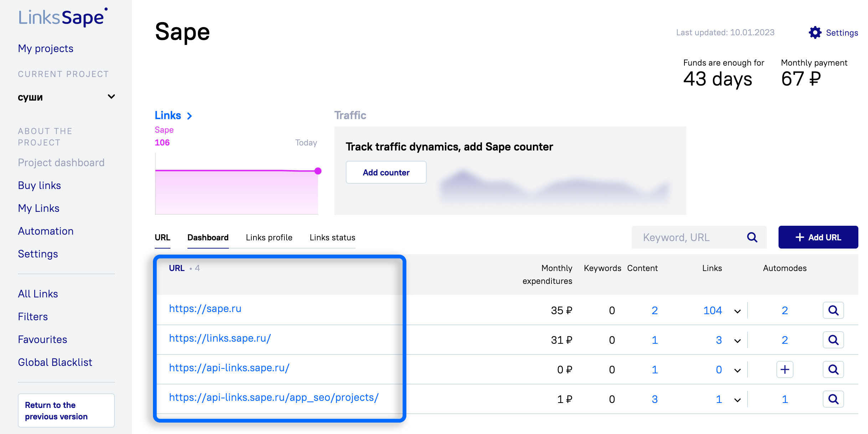Open the https://api-links.sape.ru/ link
868x434 pixels.
[229, 368]
